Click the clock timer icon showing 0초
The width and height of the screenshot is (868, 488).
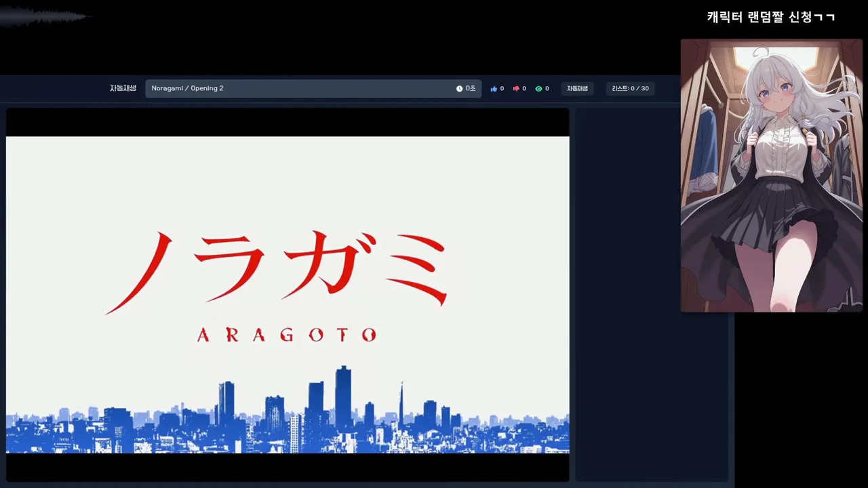click(459, 89)
